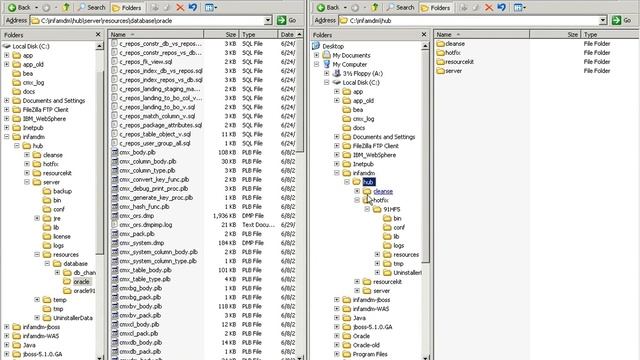Viewport: 640px width, 360px height.
Task: Collapse infamdm node in left tree
Action: [7, 137]
